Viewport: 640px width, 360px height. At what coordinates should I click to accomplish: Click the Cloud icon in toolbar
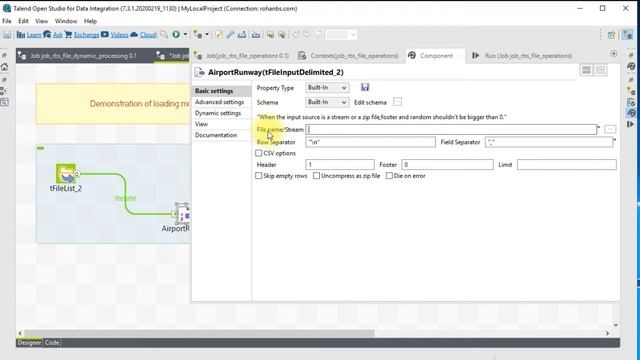pyautogui.click(x=134, y=35)
